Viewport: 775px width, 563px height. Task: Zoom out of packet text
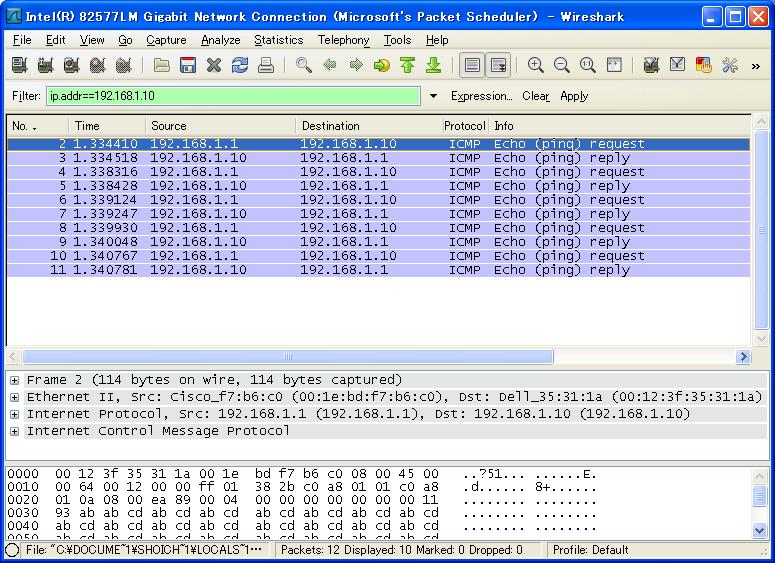point(561,65)
